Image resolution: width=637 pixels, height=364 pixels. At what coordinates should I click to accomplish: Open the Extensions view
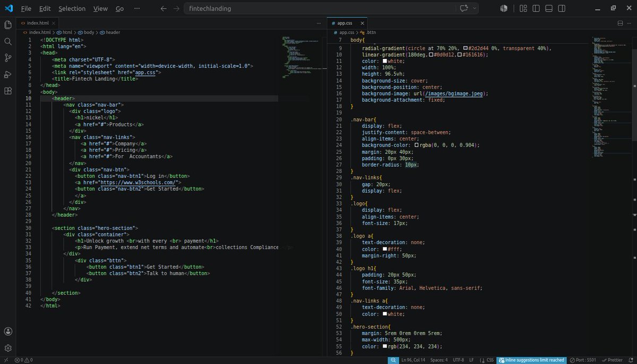[x=8, y=91]
